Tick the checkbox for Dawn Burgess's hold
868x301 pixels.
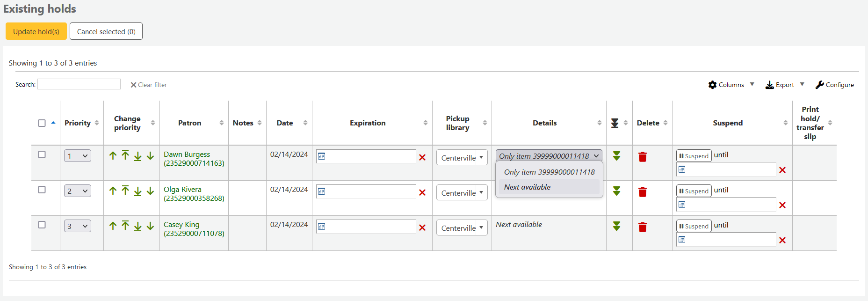click(x=42, y=154)
